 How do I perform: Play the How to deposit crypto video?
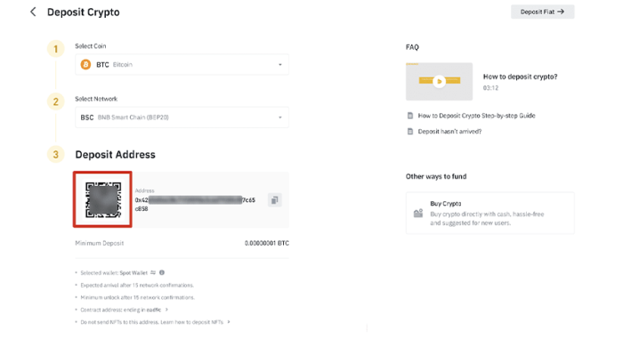(x=439, y=82)
